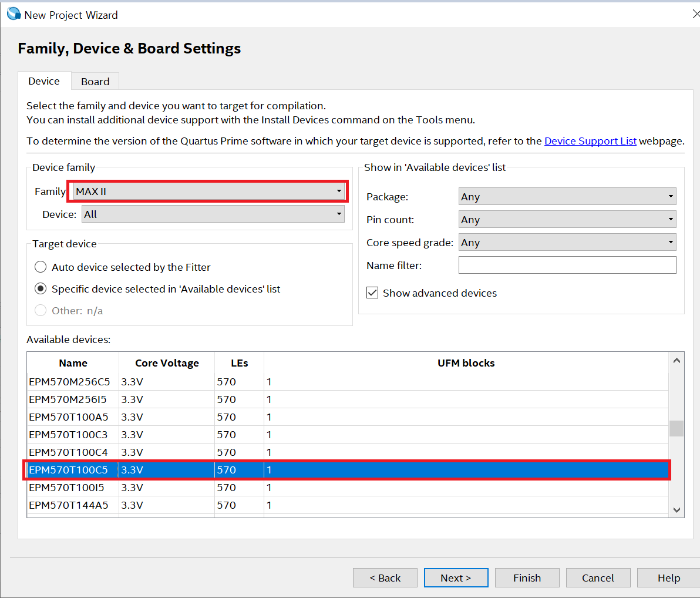Image resolution: width=700 pixels, height=598 pixels.
Task: Select device EPM570T100C4 row
Action: click(348, 452)
